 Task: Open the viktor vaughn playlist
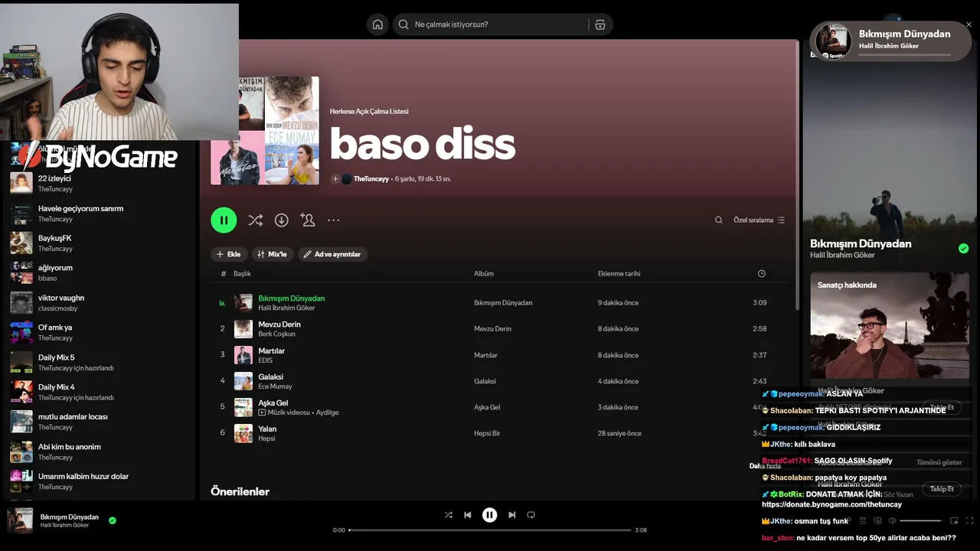(x=100, y=303)
